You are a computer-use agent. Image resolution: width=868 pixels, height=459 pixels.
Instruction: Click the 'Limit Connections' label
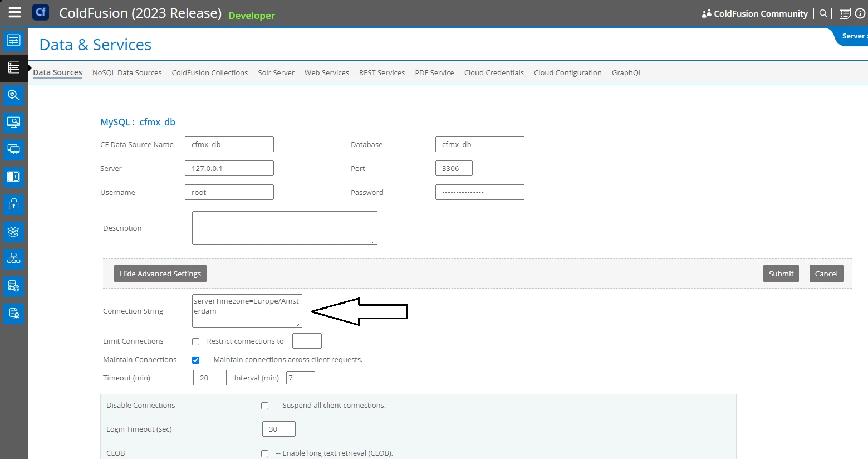point(133,341)
